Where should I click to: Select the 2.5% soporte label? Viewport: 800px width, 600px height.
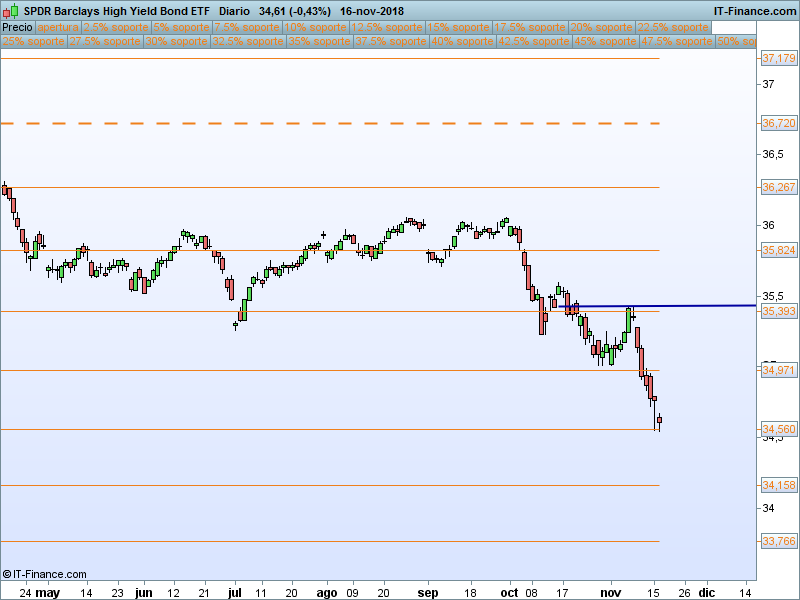click(x=116, y=28)
